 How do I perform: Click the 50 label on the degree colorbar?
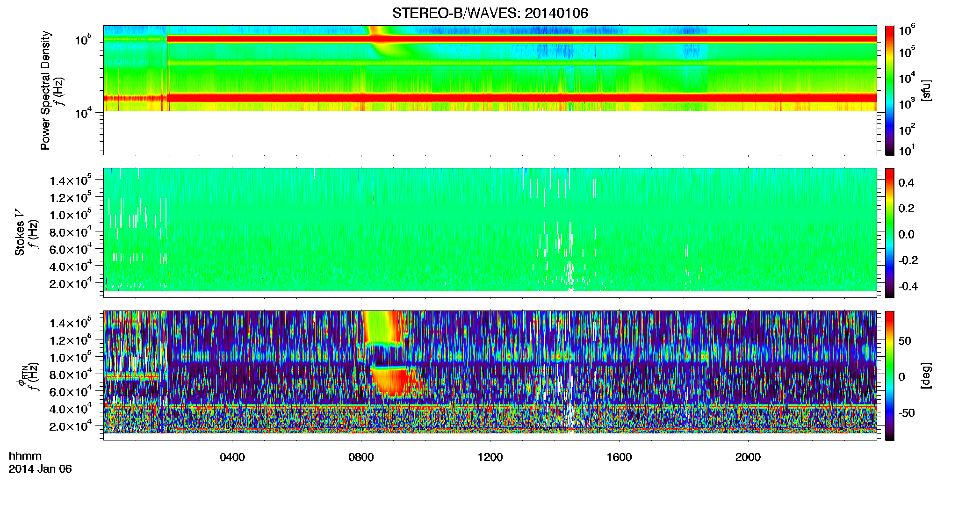905,341
